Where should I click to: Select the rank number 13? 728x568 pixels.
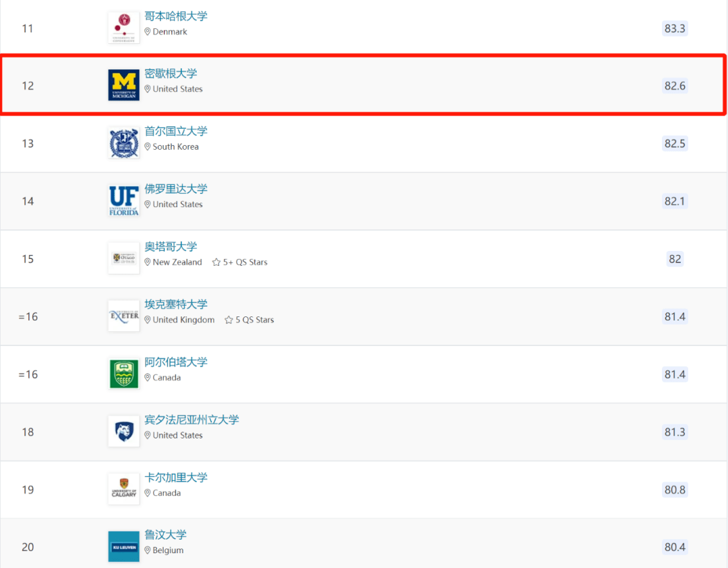(x=28, y=143)
